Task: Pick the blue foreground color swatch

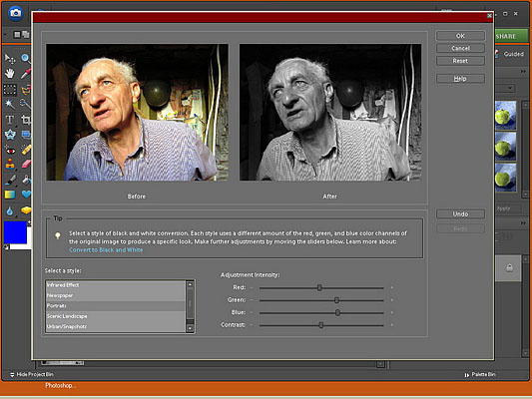Action: pos(15,232)
